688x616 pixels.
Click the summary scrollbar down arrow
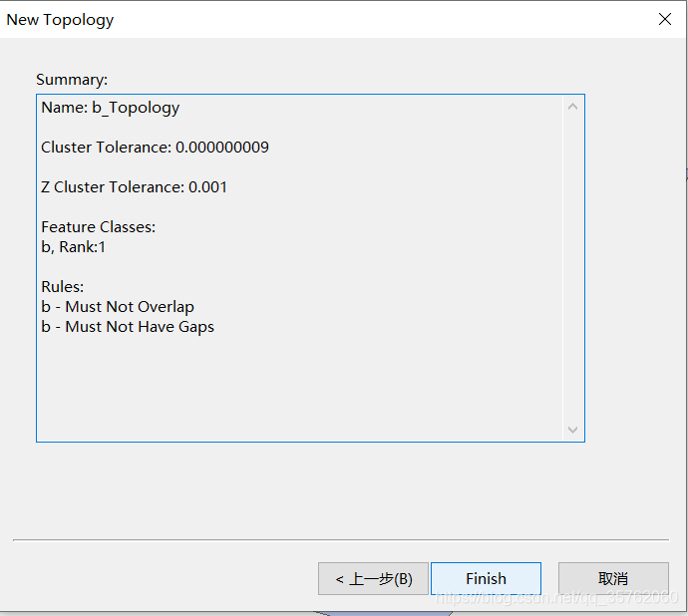(572, 430)
